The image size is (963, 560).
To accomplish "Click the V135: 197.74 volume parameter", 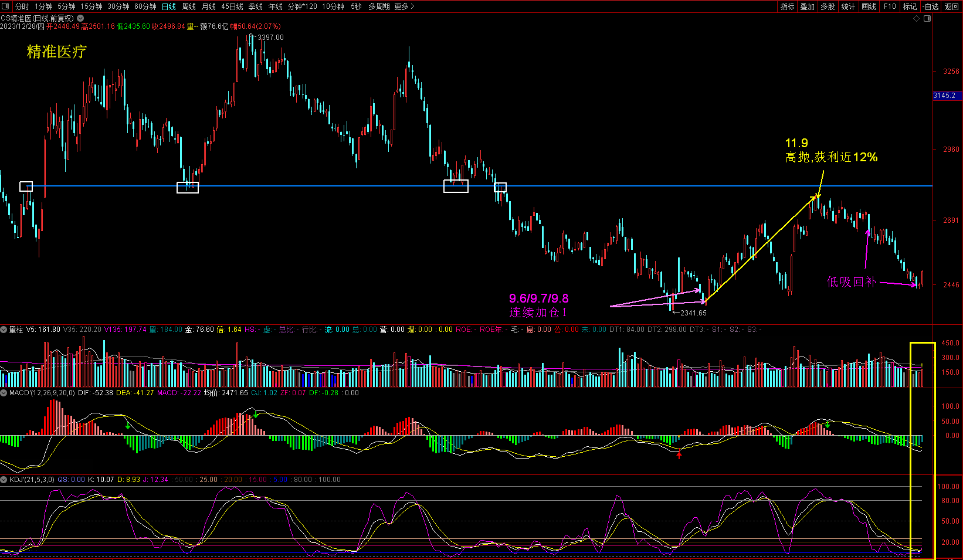I will (125, 330).
